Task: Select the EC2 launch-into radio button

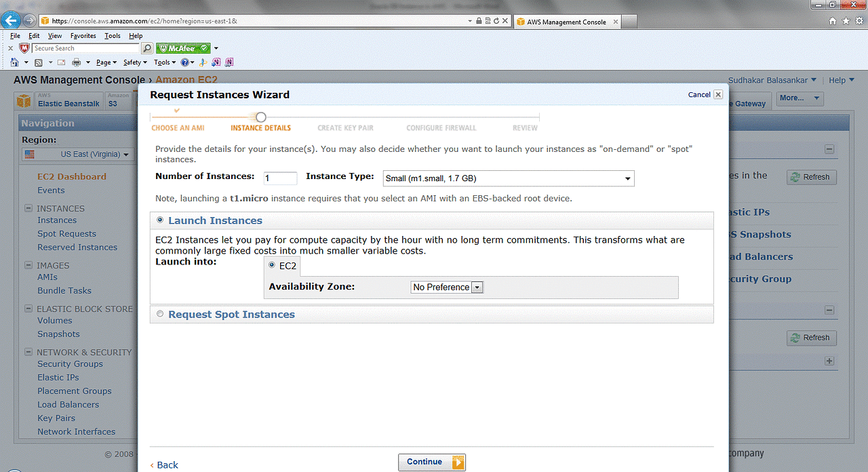Action: pyautogui.click(x=272, y=265)
